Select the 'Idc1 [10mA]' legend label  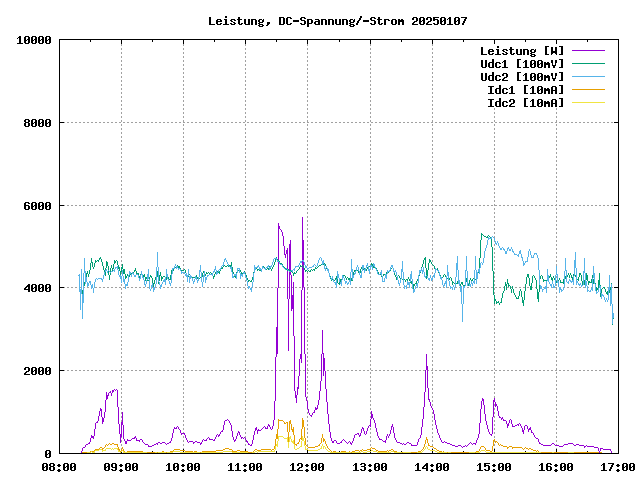point(524,90)
